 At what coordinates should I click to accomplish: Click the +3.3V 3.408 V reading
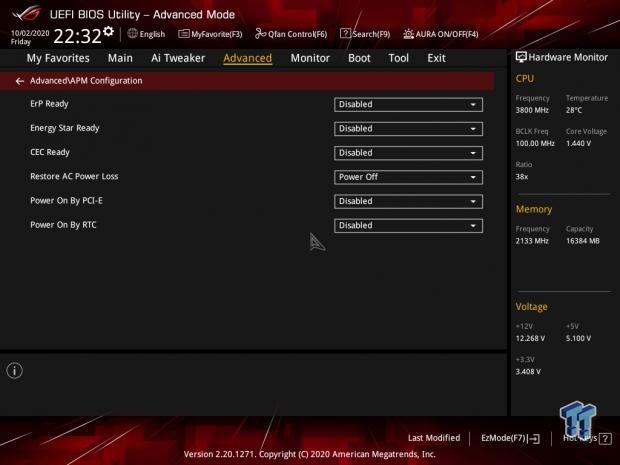point(528,372)
